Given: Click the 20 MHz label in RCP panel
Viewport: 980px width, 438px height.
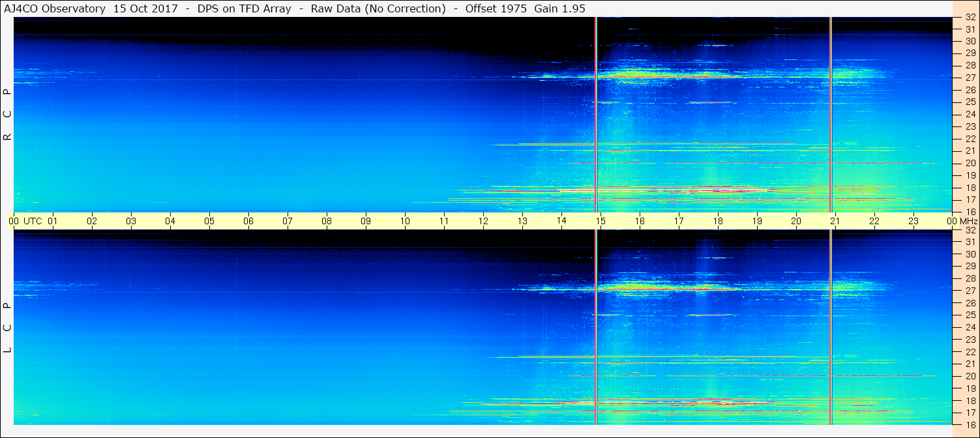Looking at the screenshot, I should [970, 163].
